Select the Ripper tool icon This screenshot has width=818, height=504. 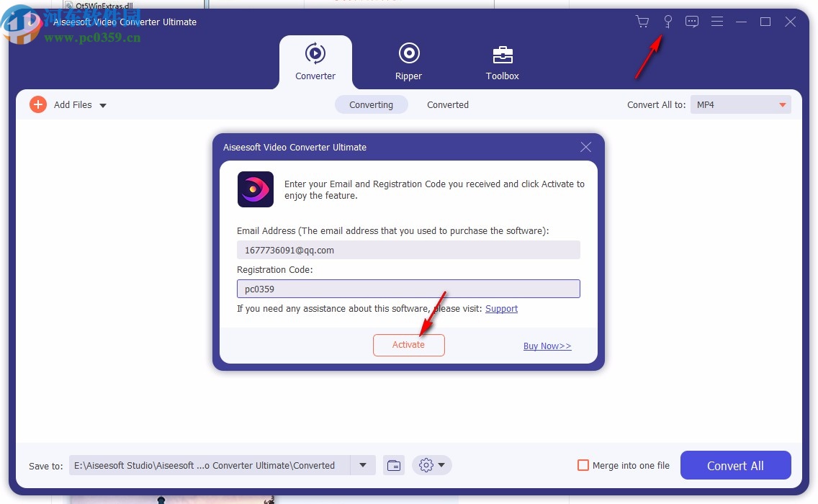[x=408, y=54]
